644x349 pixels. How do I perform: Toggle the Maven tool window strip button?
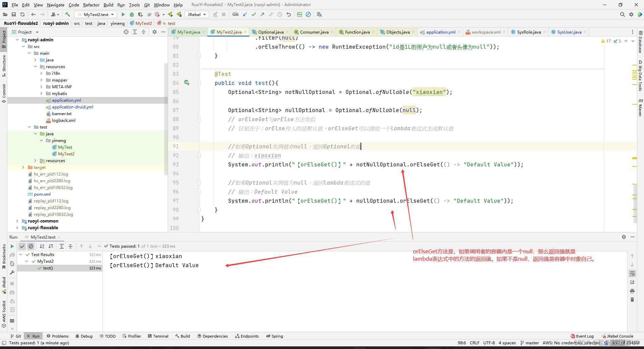coord(640,107)
